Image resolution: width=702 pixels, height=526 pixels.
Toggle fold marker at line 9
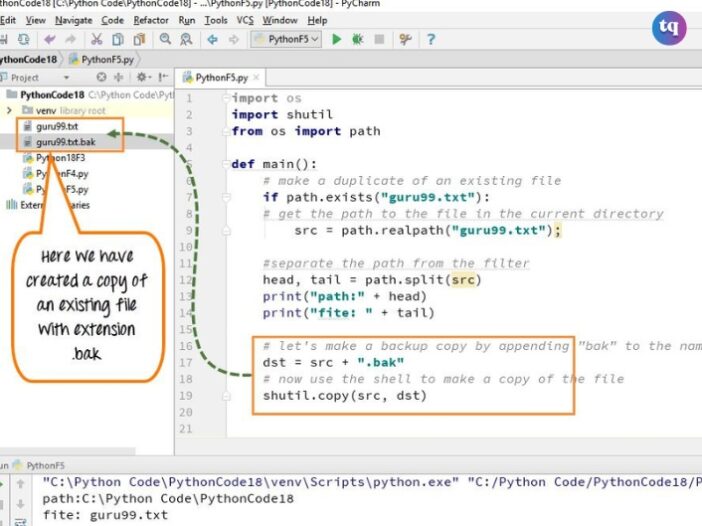click(227, 230)
